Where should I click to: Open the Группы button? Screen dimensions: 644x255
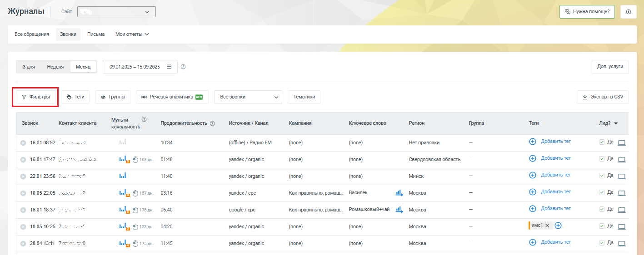[113, 97]
